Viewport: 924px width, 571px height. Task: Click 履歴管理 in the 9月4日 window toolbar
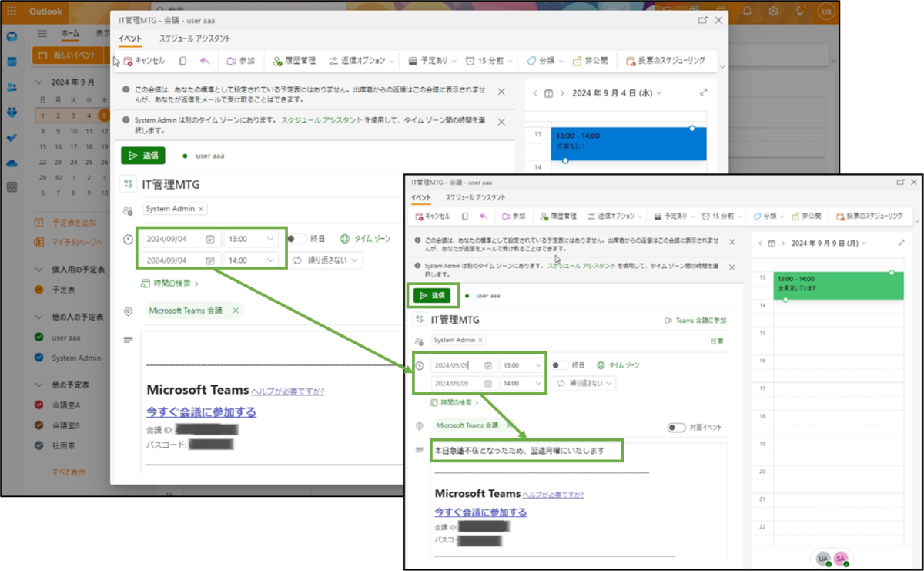[294, 61]
